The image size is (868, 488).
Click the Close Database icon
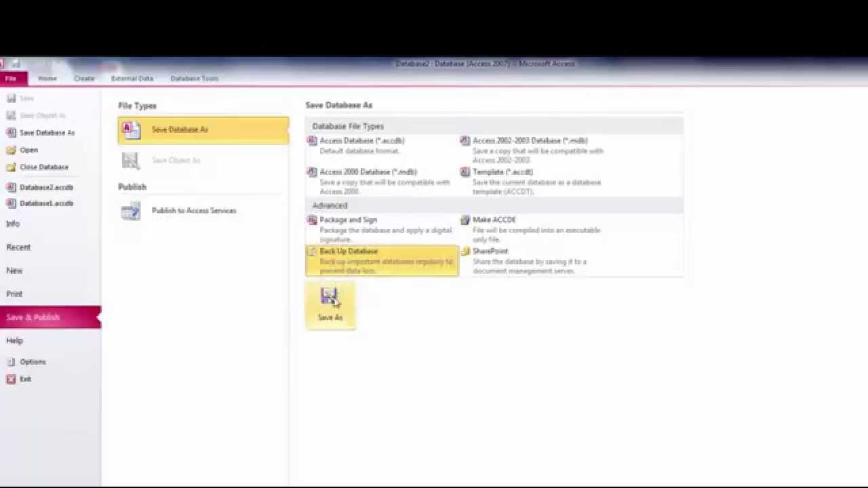[x=11, y=167]
